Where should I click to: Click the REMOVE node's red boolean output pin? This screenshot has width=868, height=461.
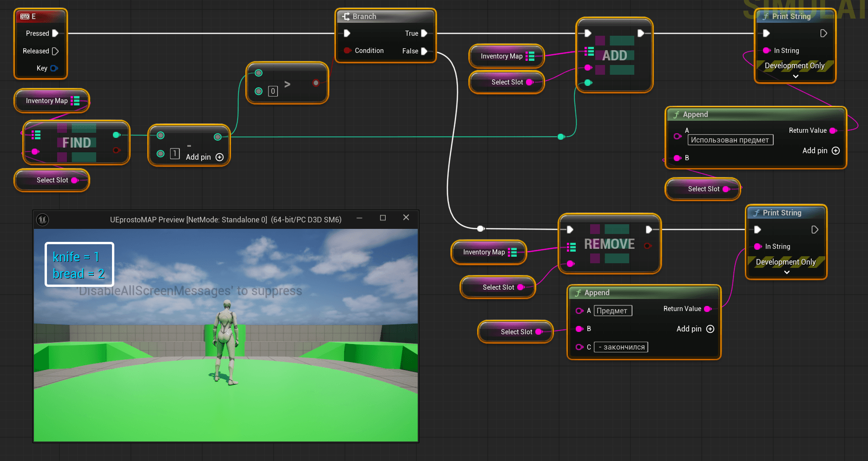(x=648, y=246)
